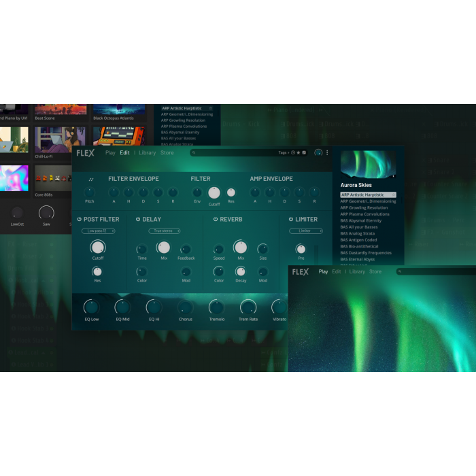Select preset BAS Abysmal Eternity in Aurora Skies list
This screenshot has width=476, height=476.
[360, 220]
